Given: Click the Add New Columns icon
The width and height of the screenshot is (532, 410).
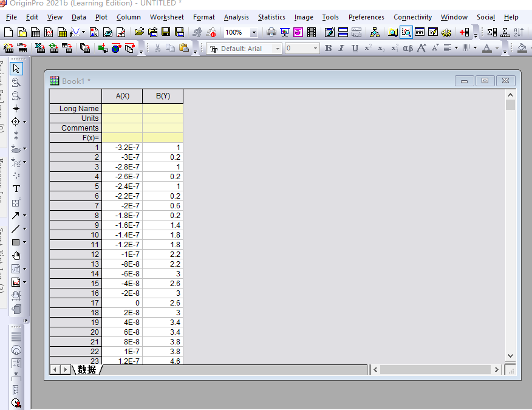Looking at the screenshot, I should pyautogui.click(x=465, y=32).
